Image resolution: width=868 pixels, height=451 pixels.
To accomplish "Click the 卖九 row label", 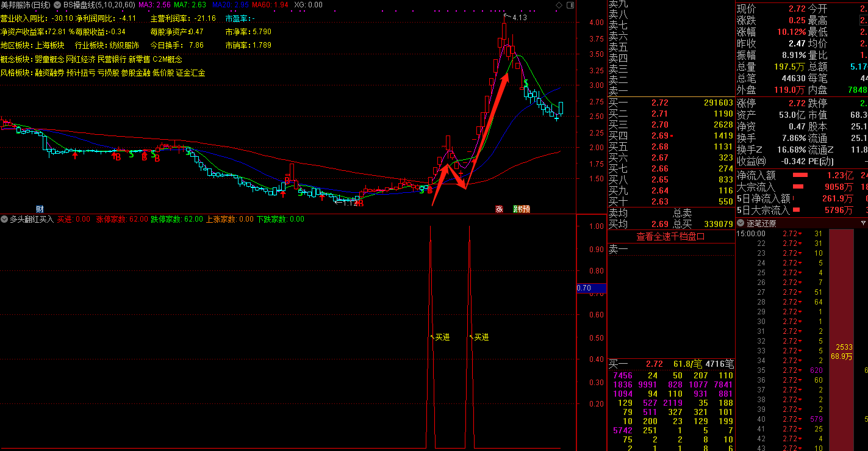I will (618, 4).
